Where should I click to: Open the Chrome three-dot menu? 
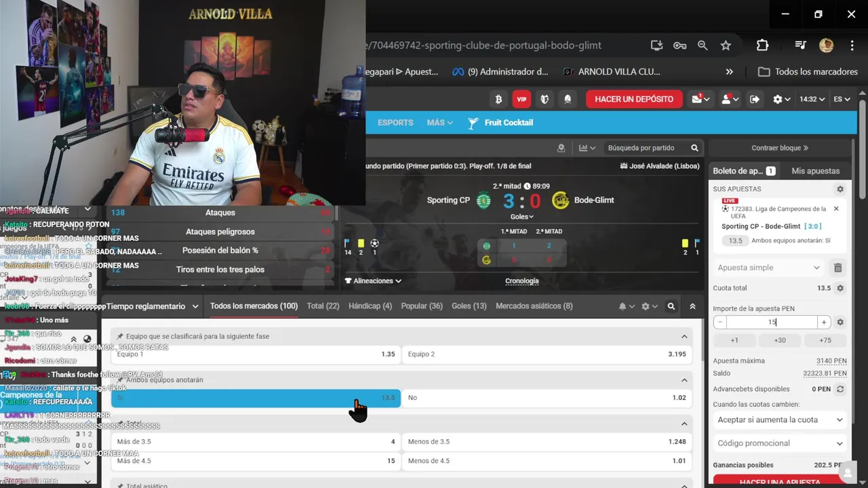852,45
